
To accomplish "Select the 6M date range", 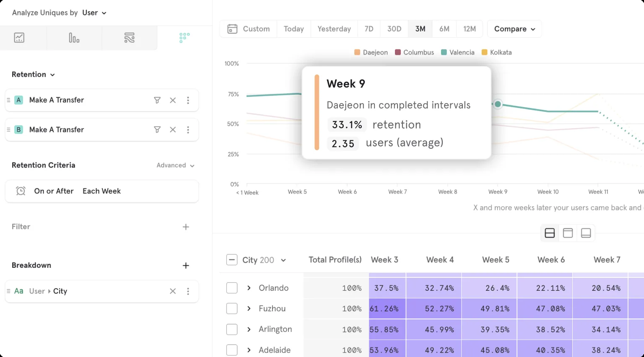I will coord(444,29).
